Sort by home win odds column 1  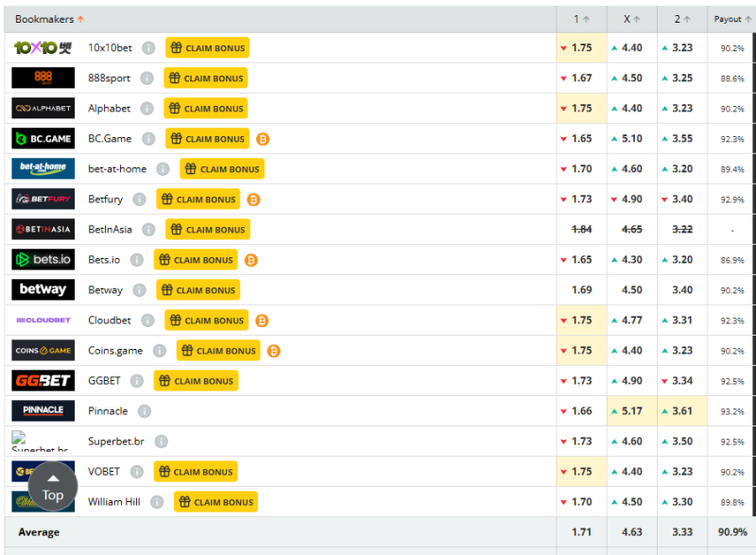point(581,19)
